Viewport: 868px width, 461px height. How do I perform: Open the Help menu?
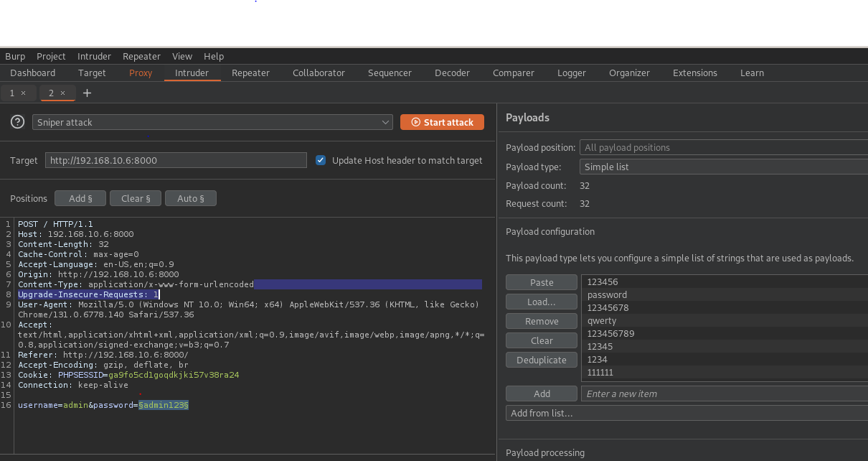[x=214, y=56]
